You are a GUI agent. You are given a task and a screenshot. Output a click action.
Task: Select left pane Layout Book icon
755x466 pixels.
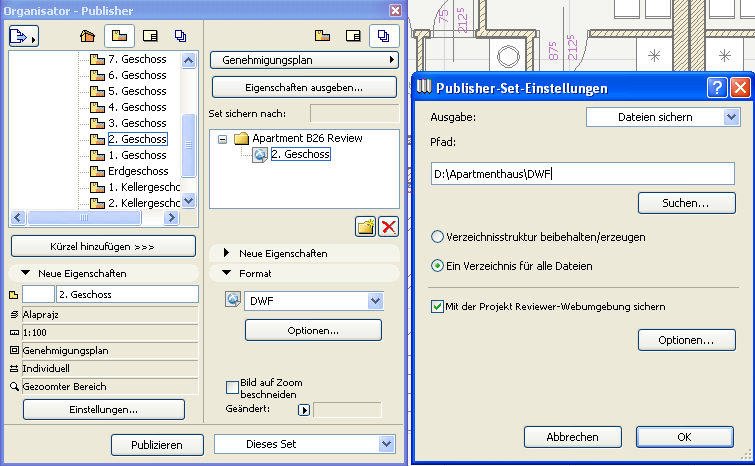coord(150,36)
